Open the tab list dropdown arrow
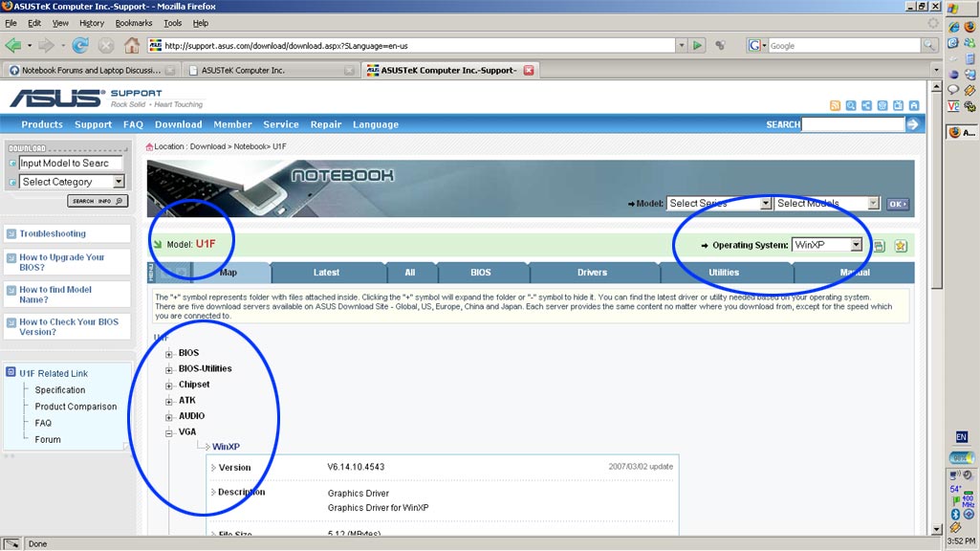 pyautogui.click(x=936, y=70)
